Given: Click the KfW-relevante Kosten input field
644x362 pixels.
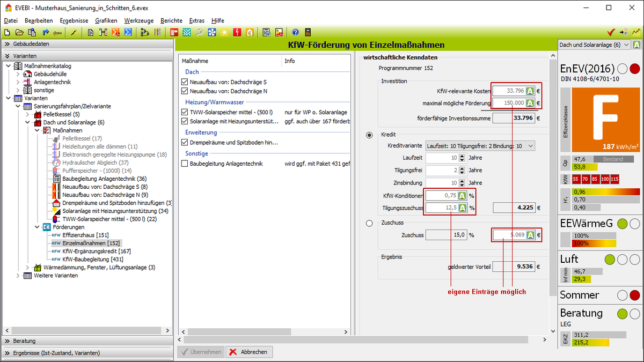Looking at the screenshot, I should (x=509, y=91).
